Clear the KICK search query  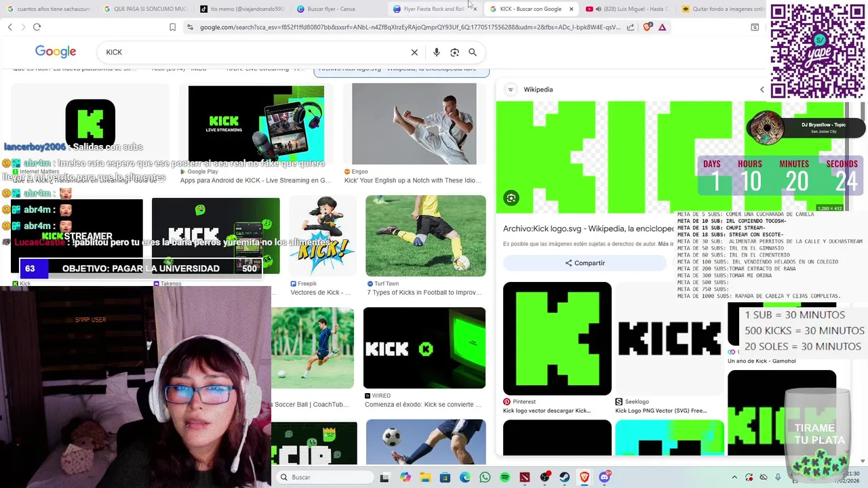click(414, 52)
